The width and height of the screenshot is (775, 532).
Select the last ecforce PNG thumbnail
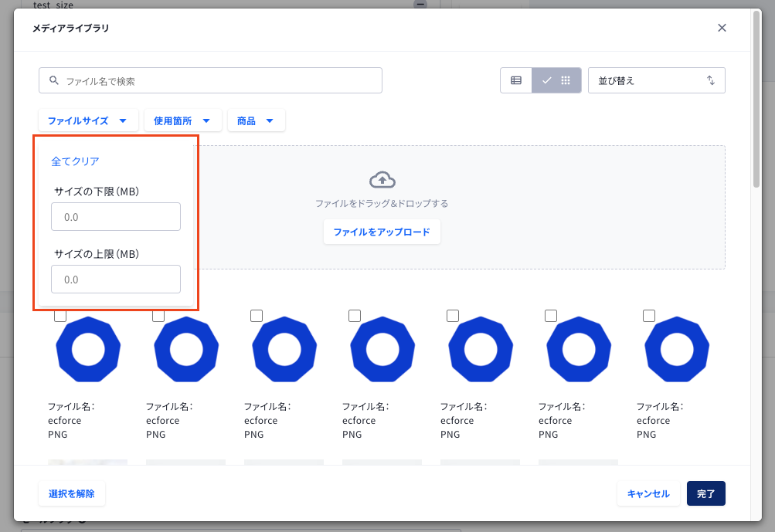tap(677, 349)
